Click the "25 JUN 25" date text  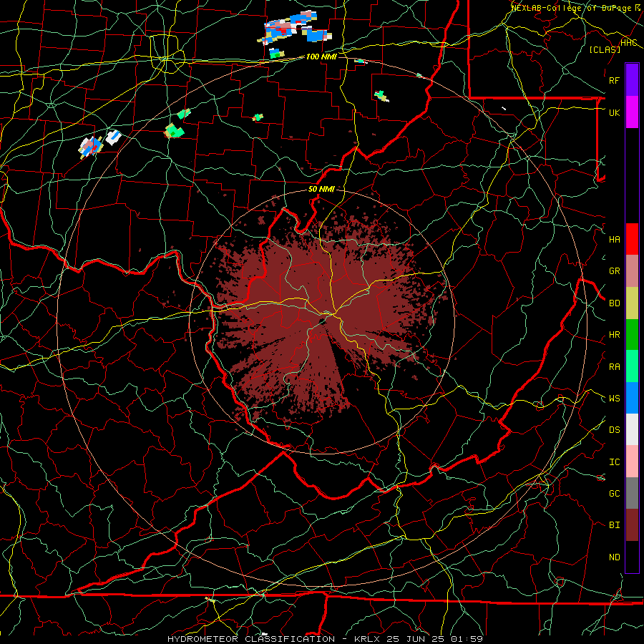[415, 639]
